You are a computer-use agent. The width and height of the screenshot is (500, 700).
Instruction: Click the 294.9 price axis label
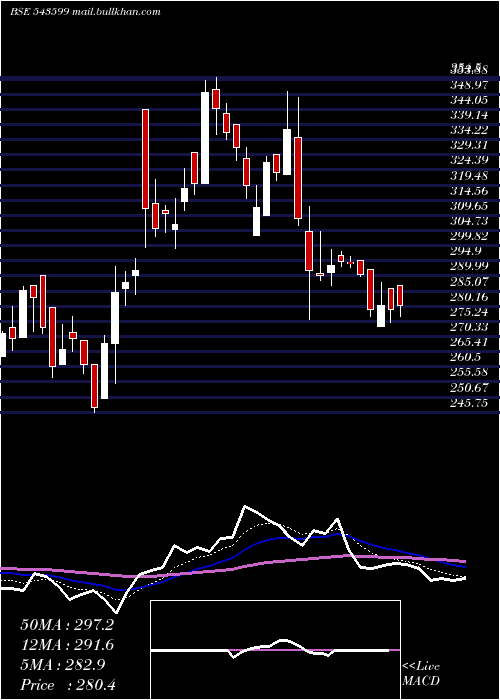coord(465,251)
